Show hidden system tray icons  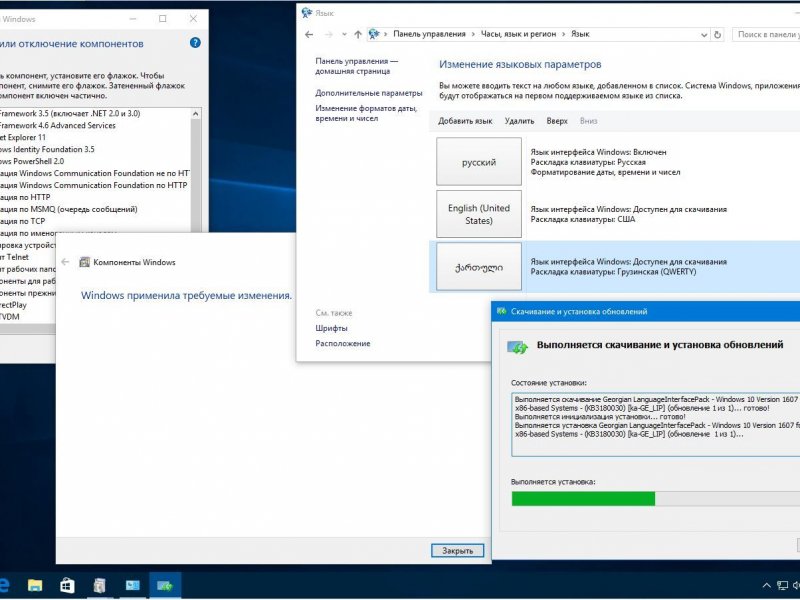tap(766, 585)
